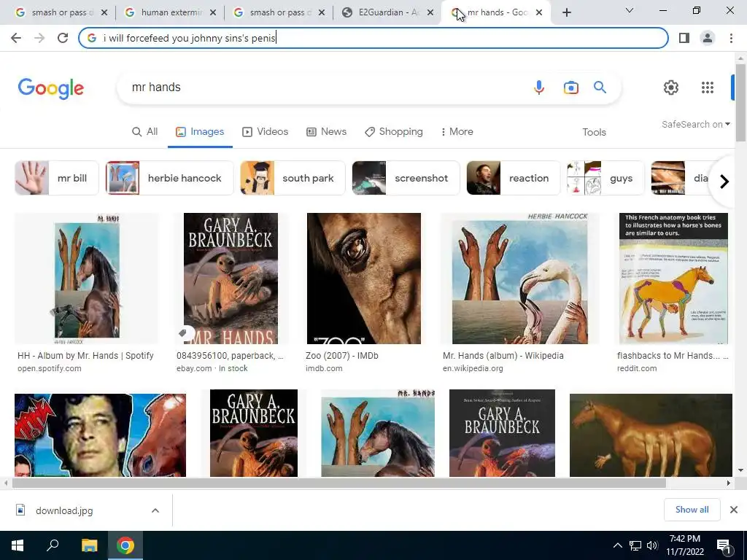Open the network tray icon

click(635, 545)
